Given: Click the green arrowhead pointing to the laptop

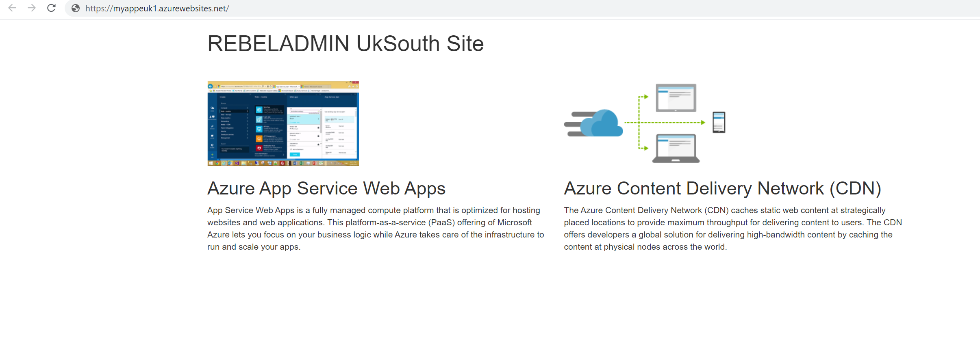Looking at the screenshot, I should [x=646, y=149].
